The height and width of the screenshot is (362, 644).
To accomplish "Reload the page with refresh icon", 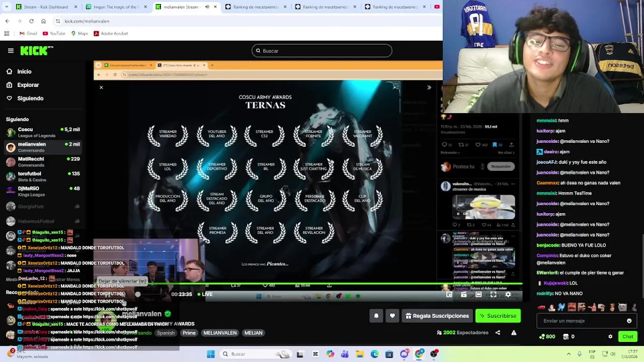I will tap(31, 21).
